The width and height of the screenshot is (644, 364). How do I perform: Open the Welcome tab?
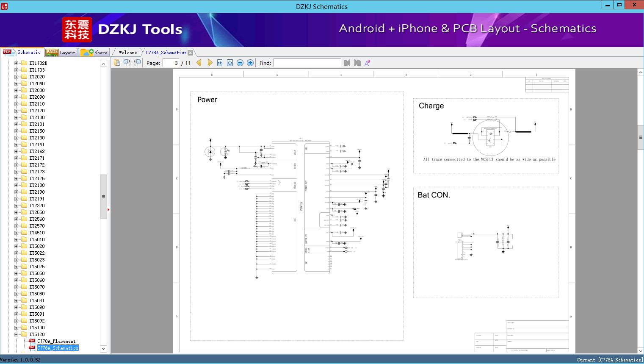pyautogui.click(x=127, y=53)
